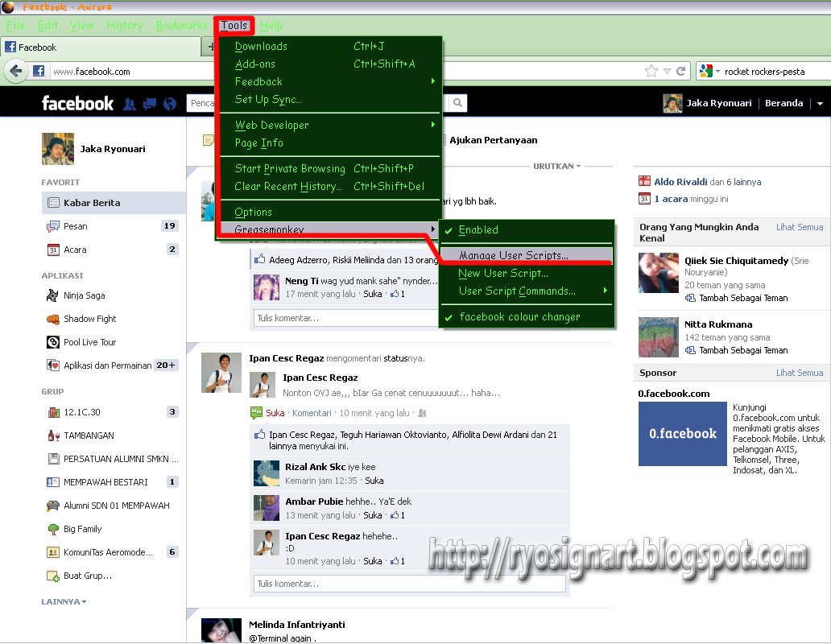
Task: Click the Facebook site icon in address bar
Action: coord(39,71)
